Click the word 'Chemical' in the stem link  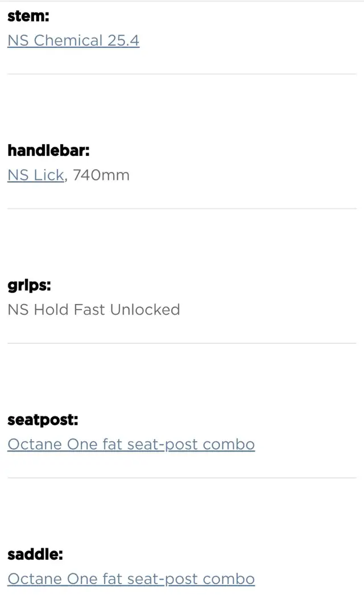(68, 41)
